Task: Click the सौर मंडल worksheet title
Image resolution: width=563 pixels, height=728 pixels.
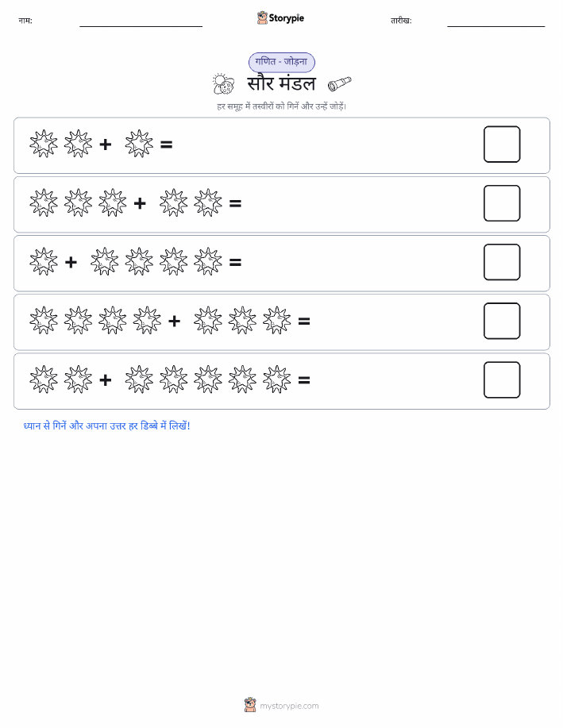Action: click(x=281, y=84)
